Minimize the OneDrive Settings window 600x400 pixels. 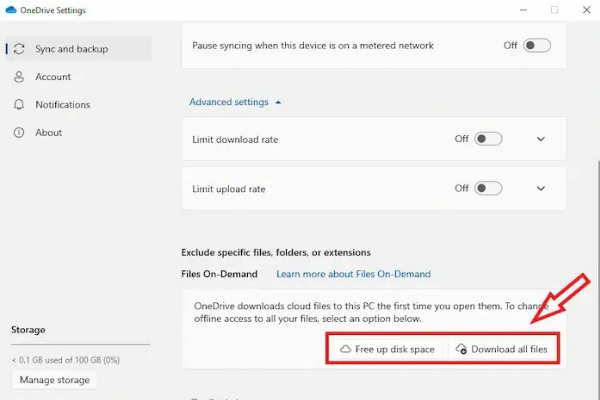(x=523, y=10)
